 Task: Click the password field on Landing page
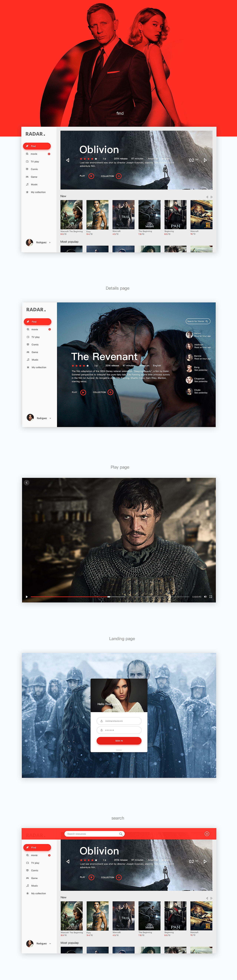tap(119, 730)
